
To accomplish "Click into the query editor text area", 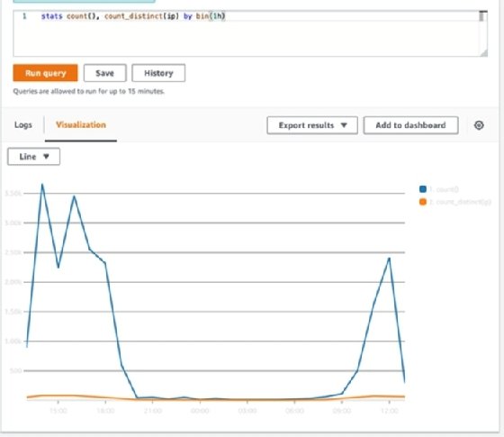I will click(250, 33).
